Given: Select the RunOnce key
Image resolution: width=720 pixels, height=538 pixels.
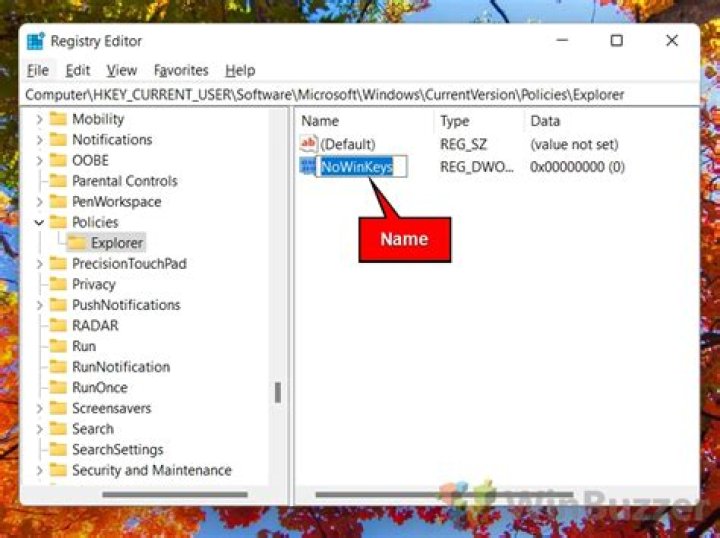Looking at the screenshot, I should click(x=100, y=387).
